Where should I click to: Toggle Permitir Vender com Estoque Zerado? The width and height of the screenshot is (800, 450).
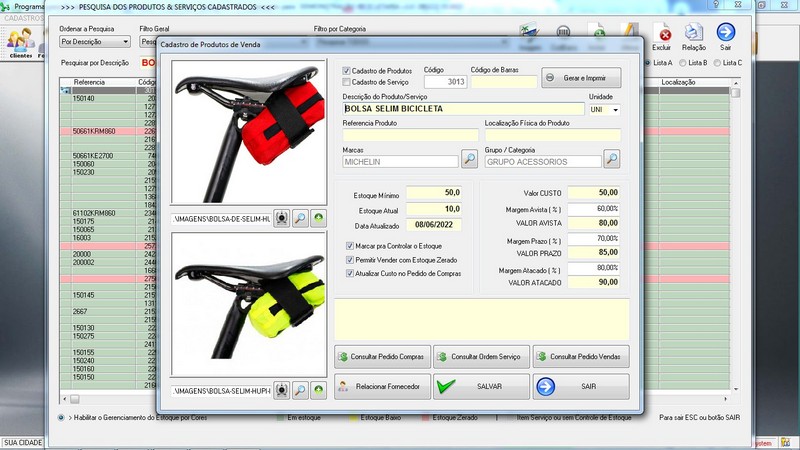349,260
